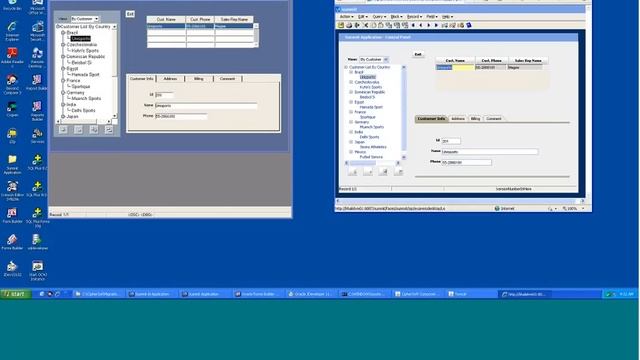
Task: Switch to Billing tab in browser form
Action: 476,119
